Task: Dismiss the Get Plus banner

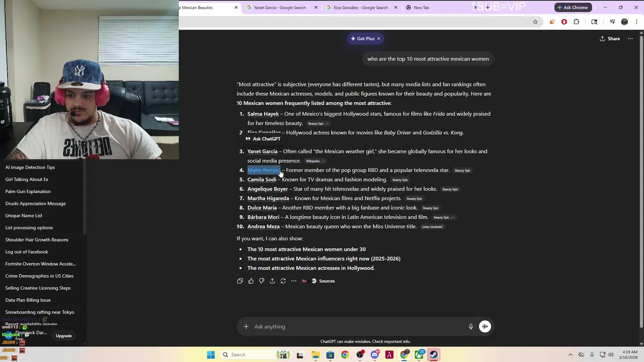Action: coord(379,39)
